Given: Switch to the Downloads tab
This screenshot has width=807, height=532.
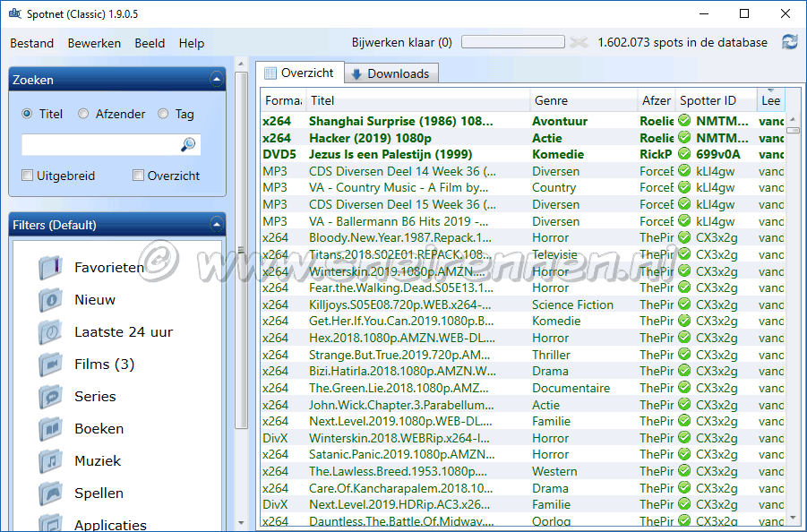Looking at the screenshot, I should [x=391, y=74].
